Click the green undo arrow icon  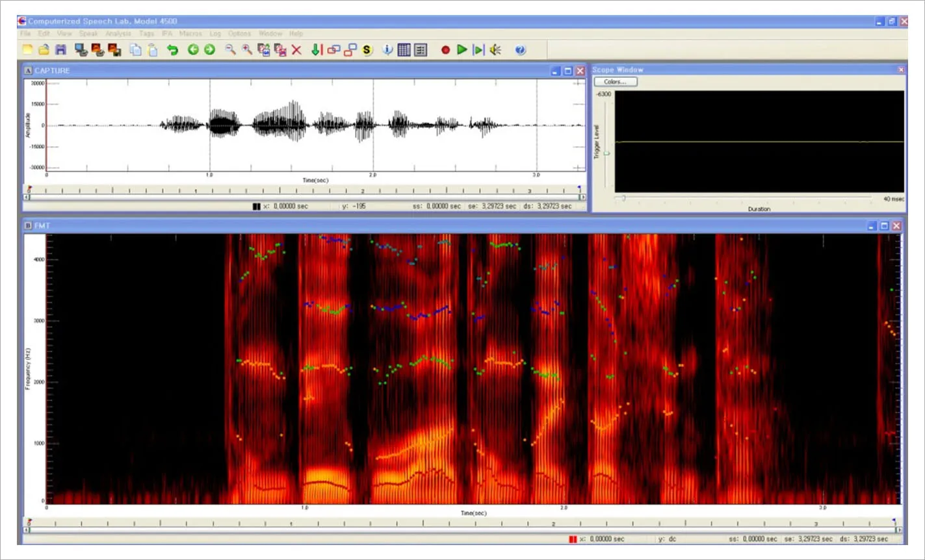172,49
